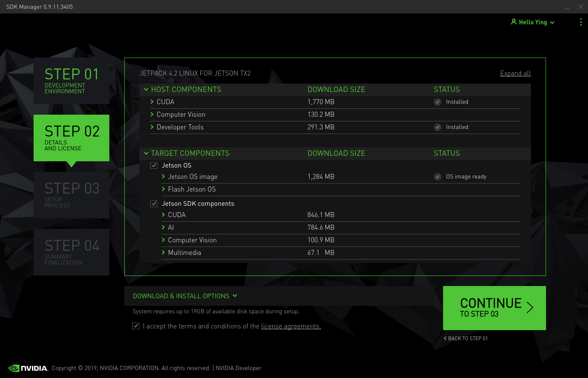
Task: Select Step 02 Details and License
Action: click(x=71, y=138)
